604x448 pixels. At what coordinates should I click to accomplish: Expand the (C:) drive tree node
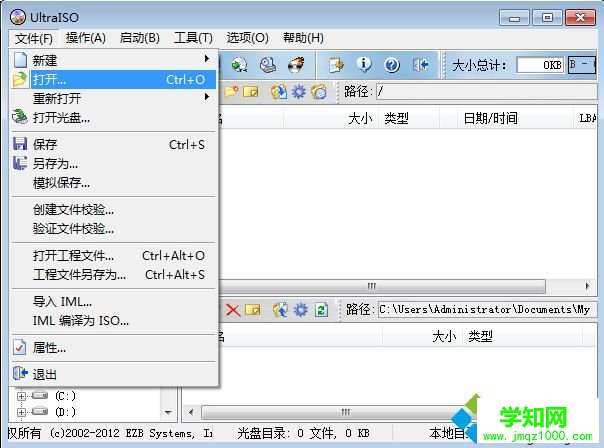tap(22, 396)
